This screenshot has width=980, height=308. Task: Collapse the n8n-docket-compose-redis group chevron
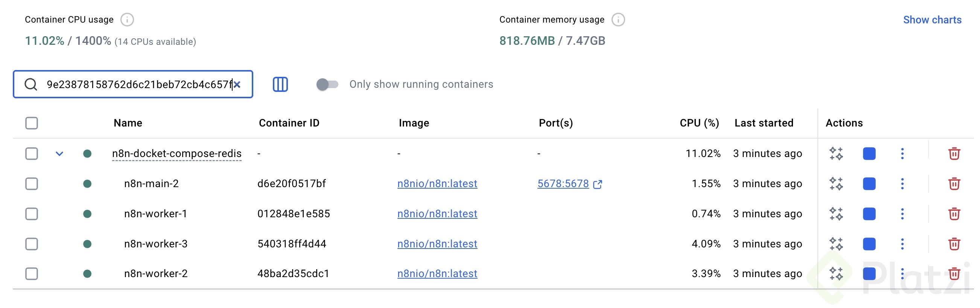coord(59,154)
